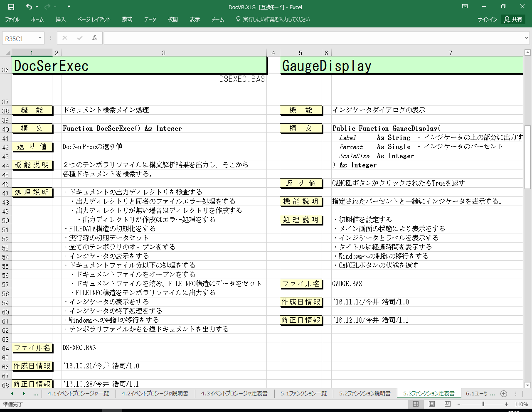
Task: Click the DSEXEC.BAS text under the title
Action: tap(242, 79)
